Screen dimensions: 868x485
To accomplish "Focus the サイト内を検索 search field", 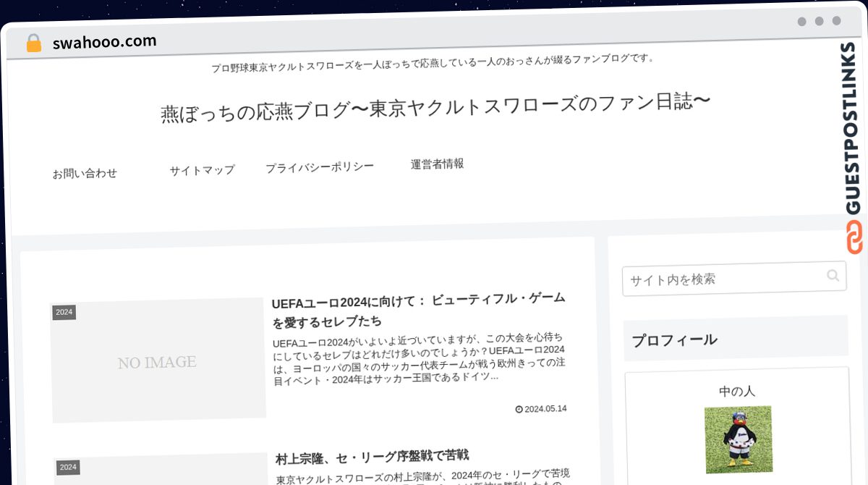I will [734, 279].
